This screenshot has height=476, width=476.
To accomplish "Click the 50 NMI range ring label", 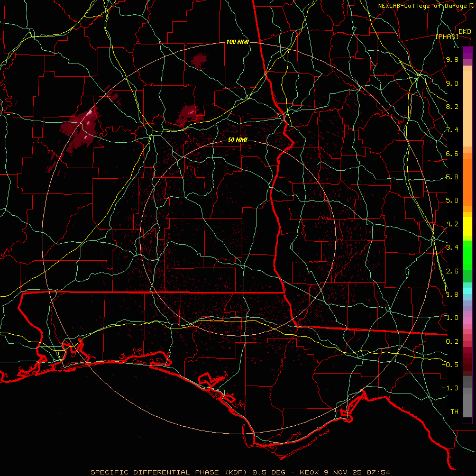I will pos(237,140).
